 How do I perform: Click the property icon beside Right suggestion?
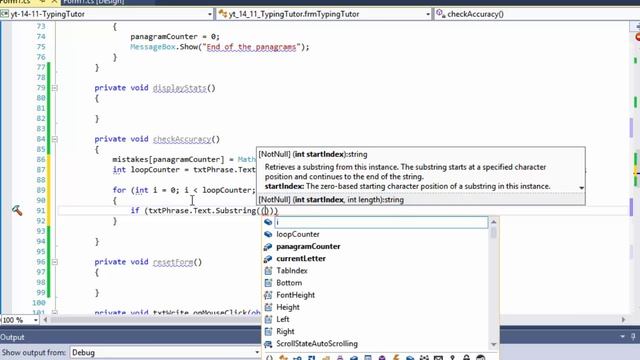(268, 331)
